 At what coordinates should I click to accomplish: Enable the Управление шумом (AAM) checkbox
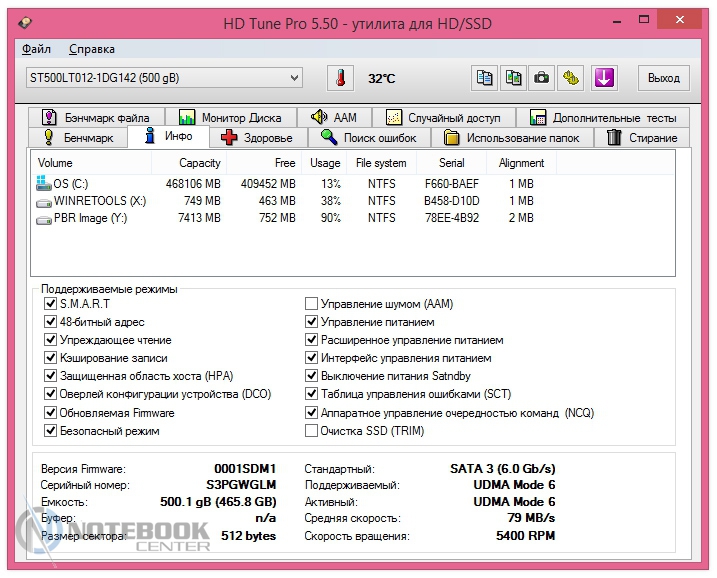(311, 304)
